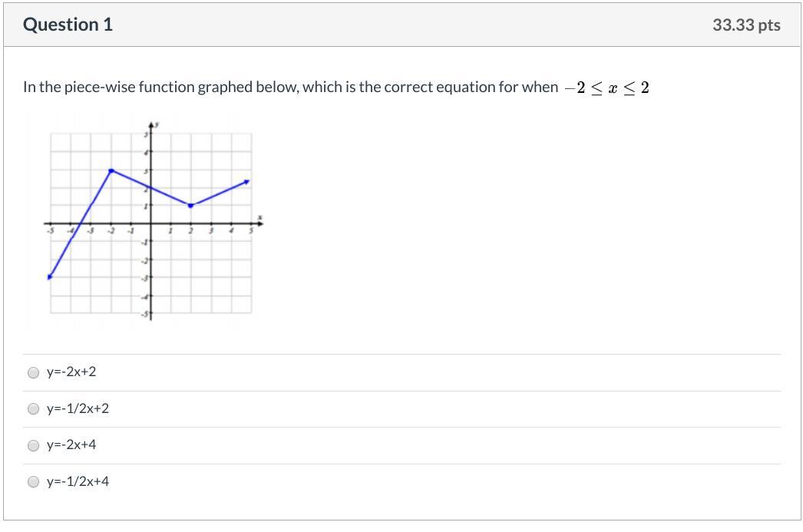Select the radio button for y=-2x+2

(x=33, y=372)
